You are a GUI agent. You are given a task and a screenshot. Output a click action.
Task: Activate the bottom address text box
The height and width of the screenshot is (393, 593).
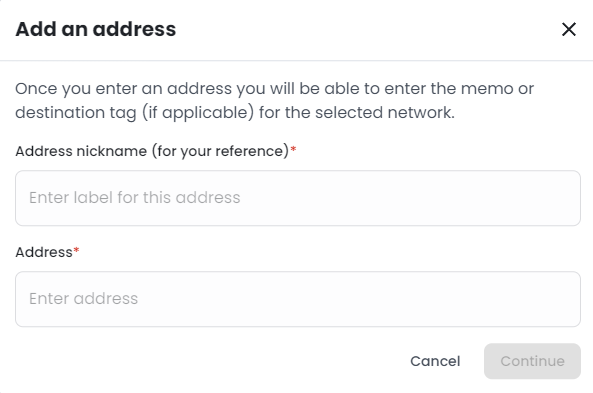click(x=298, y=299)
